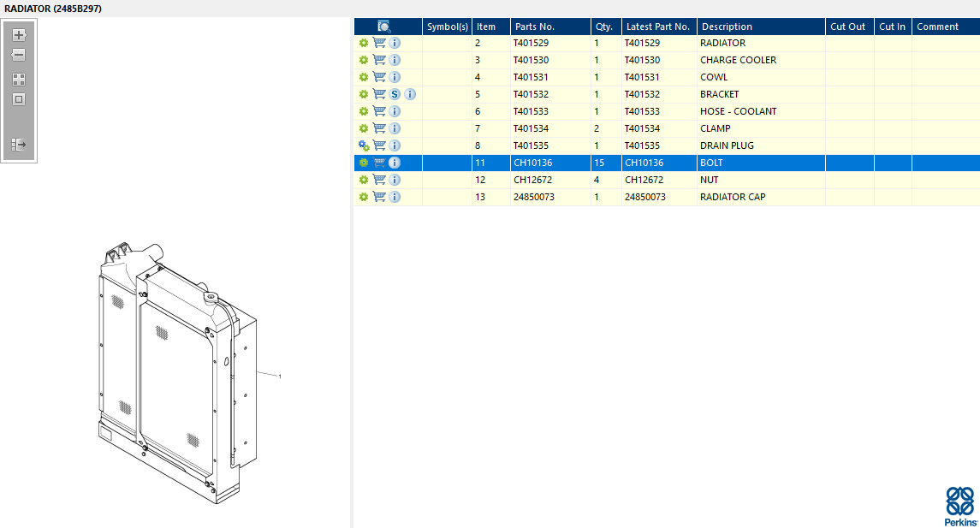980x528 pixels.
Task: Add RADIATOR CAP to shopping cart
Action: point(379,197)
